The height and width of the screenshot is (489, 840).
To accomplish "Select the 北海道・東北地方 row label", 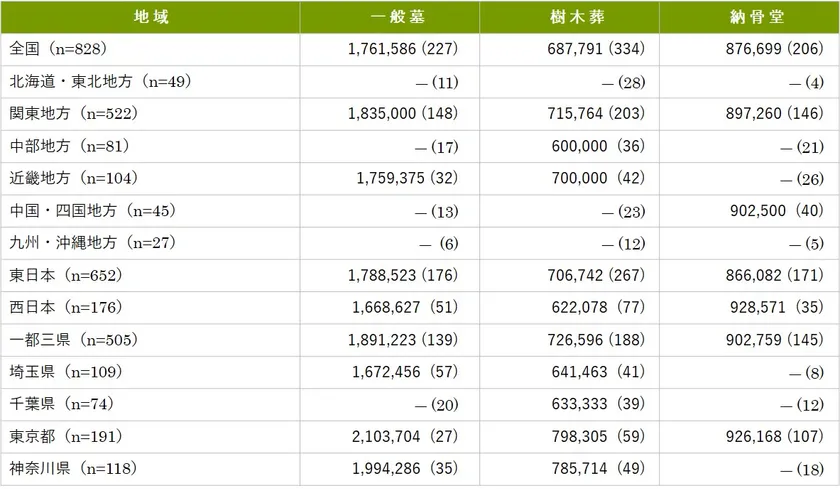I will [99, 82].
